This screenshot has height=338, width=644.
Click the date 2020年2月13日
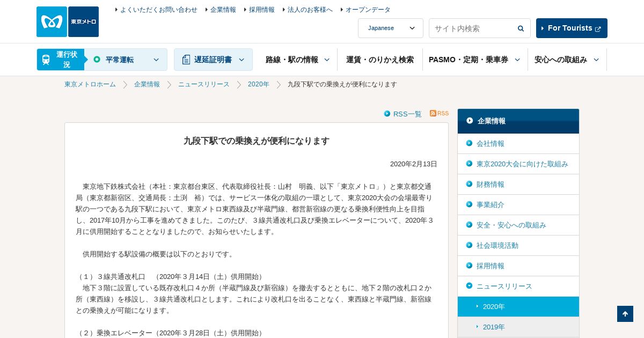click(414, 164)
